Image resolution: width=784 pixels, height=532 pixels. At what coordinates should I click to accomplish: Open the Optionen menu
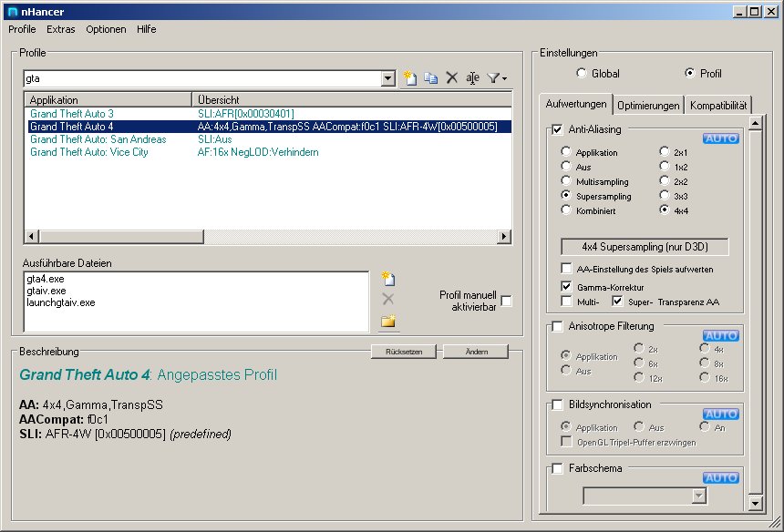[x=106, y=29]
